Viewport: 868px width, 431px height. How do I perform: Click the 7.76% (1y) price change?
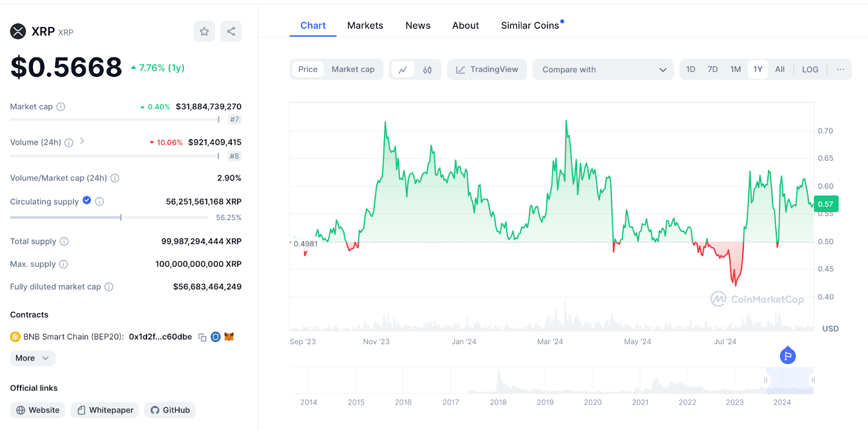[x=158, y=68]
